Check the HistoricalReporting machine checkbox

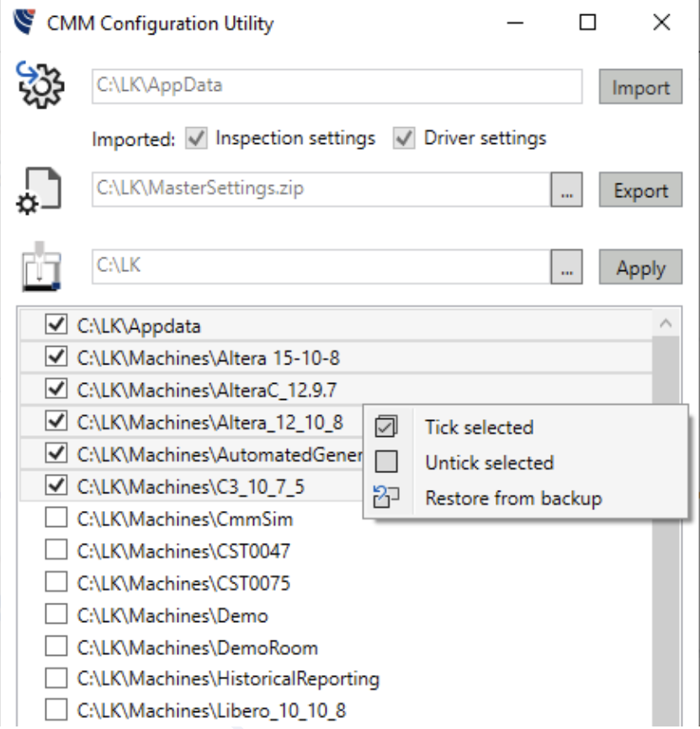point(56,678)
